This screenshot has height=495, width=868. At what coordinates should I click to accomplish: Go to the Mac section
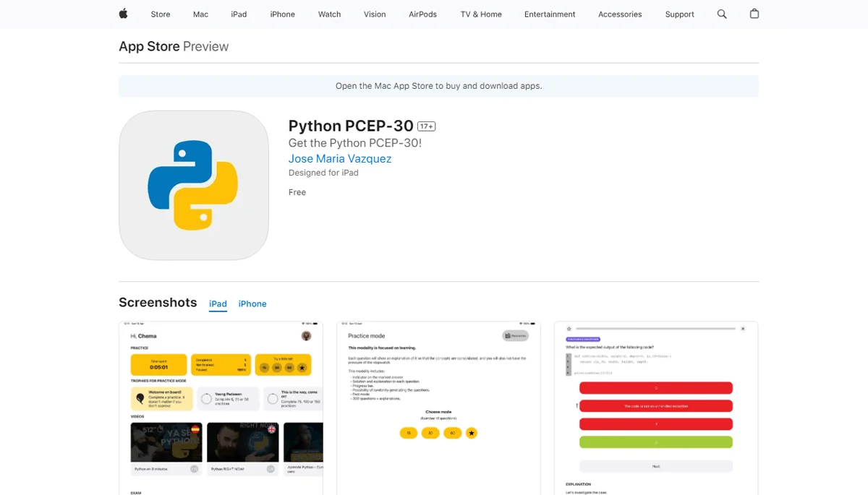(x=200, y=14)
